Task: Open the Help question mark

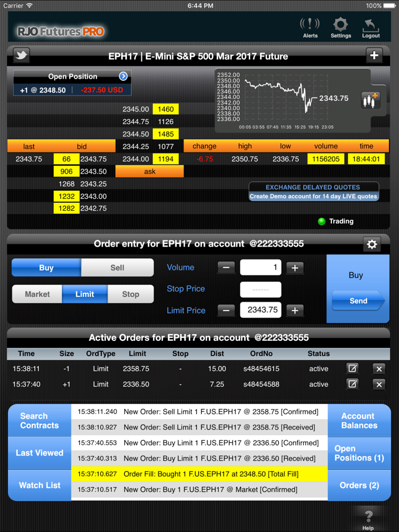Action: tap(368, 518)
